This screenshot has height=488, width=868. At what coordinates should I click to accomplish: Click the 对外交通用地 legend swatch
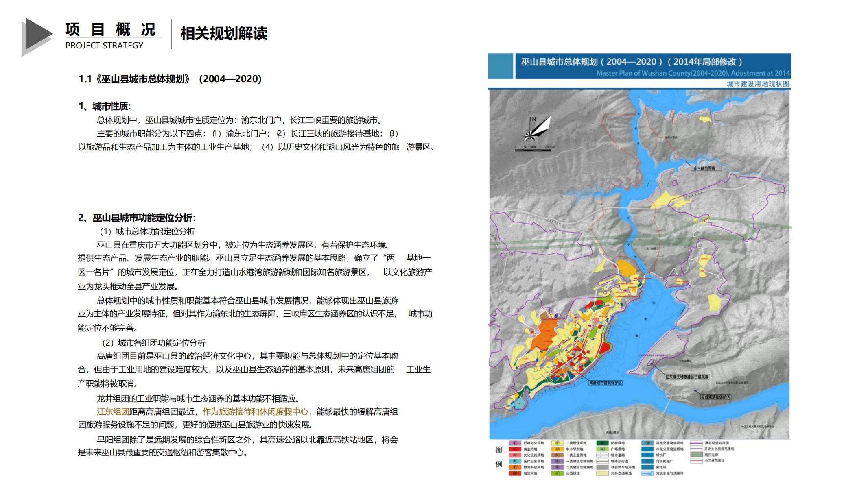pyautogui.click(x=603, y=473)
